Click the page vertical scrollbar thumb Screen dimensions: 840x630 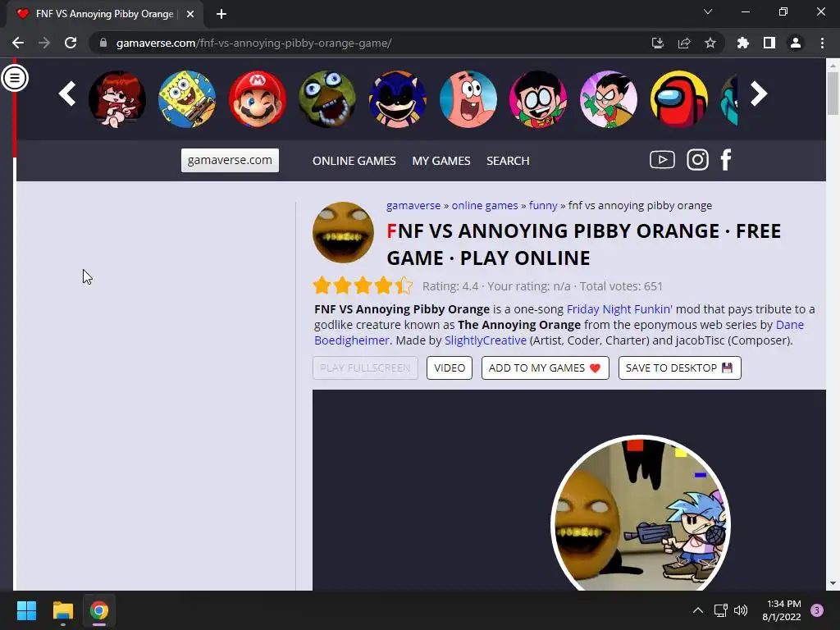point(833,94)
